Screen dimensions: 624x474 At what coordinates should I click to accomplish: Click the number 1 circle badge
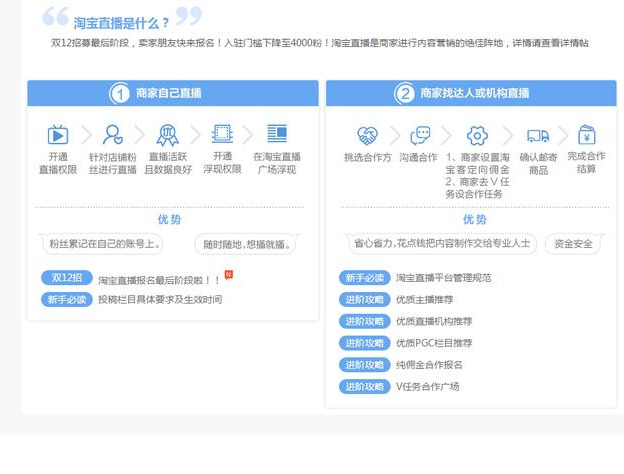pyautogui.click(x=119, y=94)
